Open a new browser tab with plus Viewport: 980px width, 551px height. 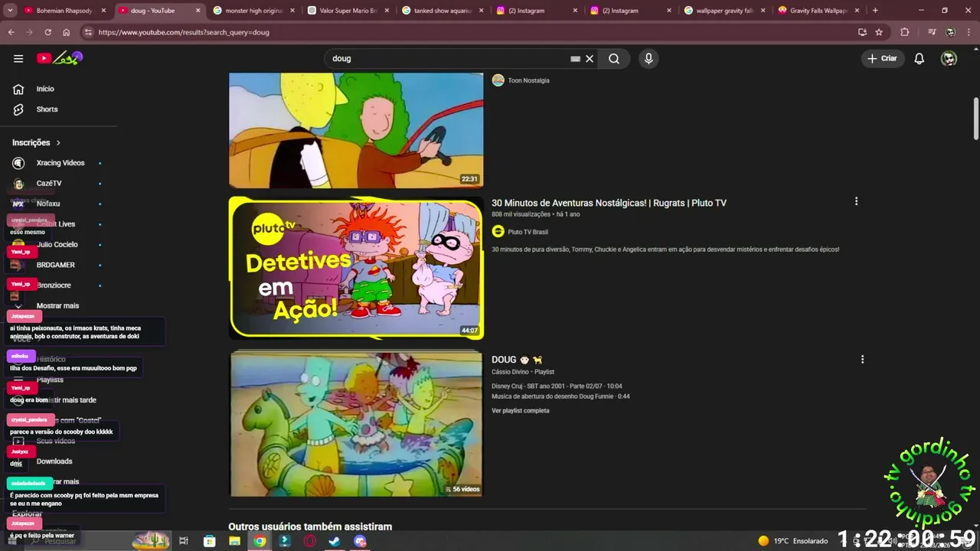(x=875, y=11)
